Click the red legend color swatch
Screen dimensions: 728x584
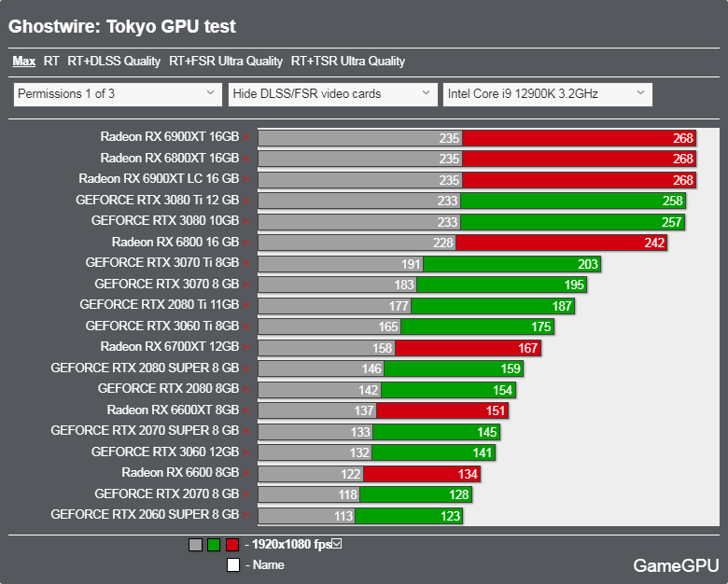pyautogui.click(x=232, y=545)
